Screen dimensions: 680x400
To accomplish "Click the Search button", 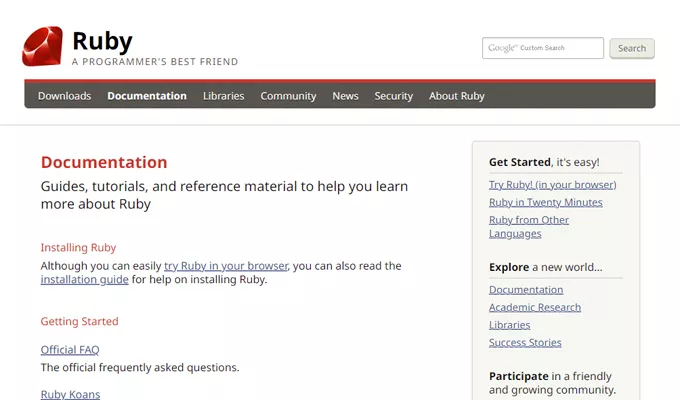I will pos(632,48).
